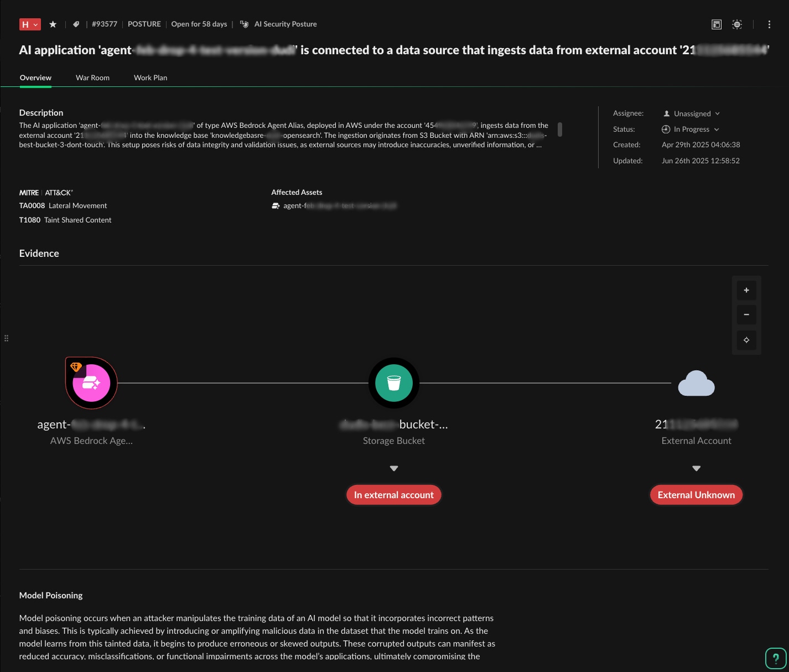Click TA0008 Lateral Movement tactic
Viewport: 789px width, 672px height.
tap(63, 206)
